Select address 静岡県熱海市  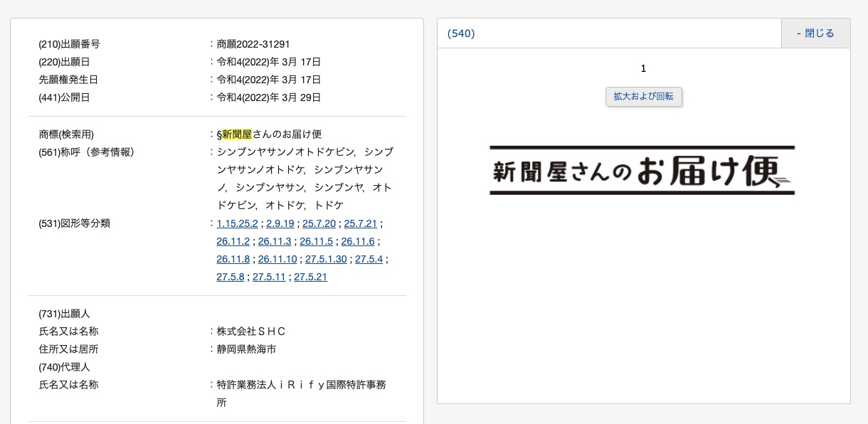(x=246, y=349)
